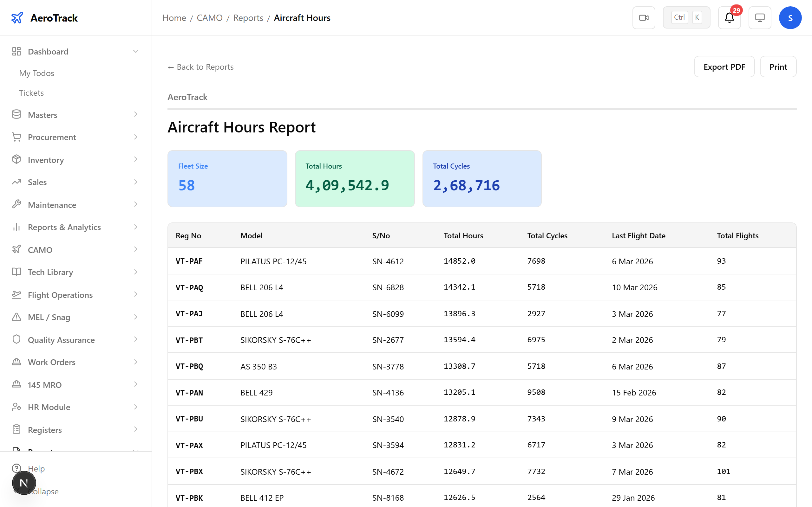This screenshot has height=507, width=812.
Task: Open the Help question mark icon
Action: pos(16,468)
